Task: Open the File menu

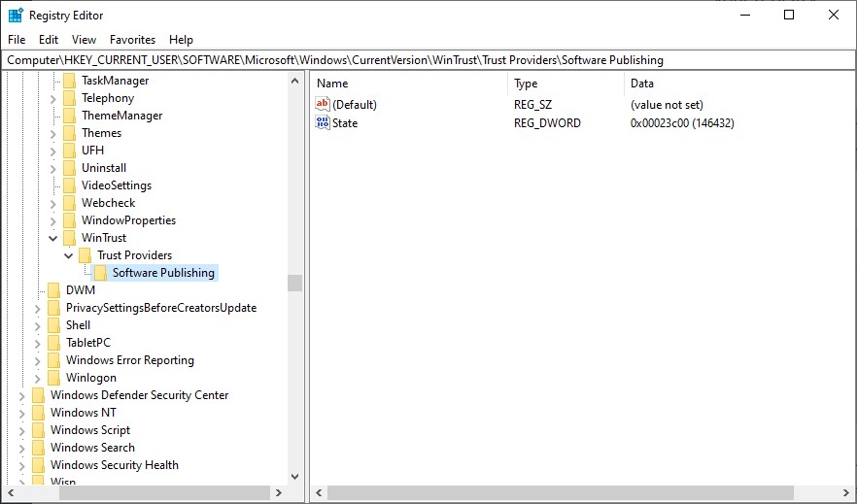Action: click(x=17, y=39)
